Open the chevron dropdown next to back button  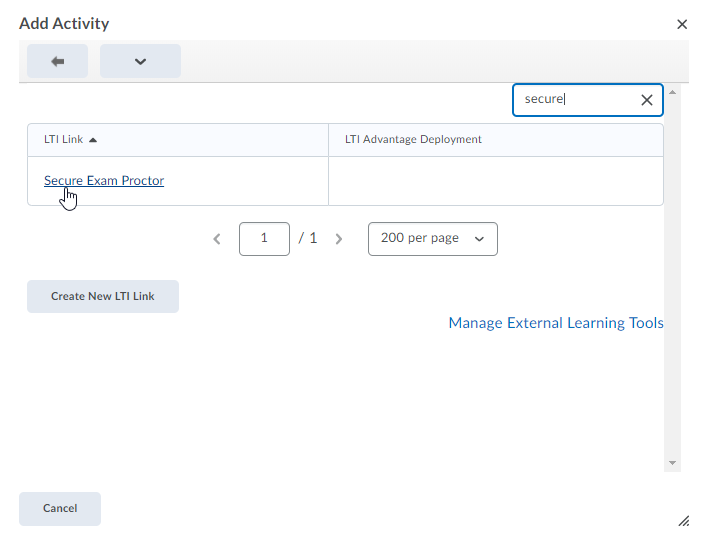pos(140,61)
